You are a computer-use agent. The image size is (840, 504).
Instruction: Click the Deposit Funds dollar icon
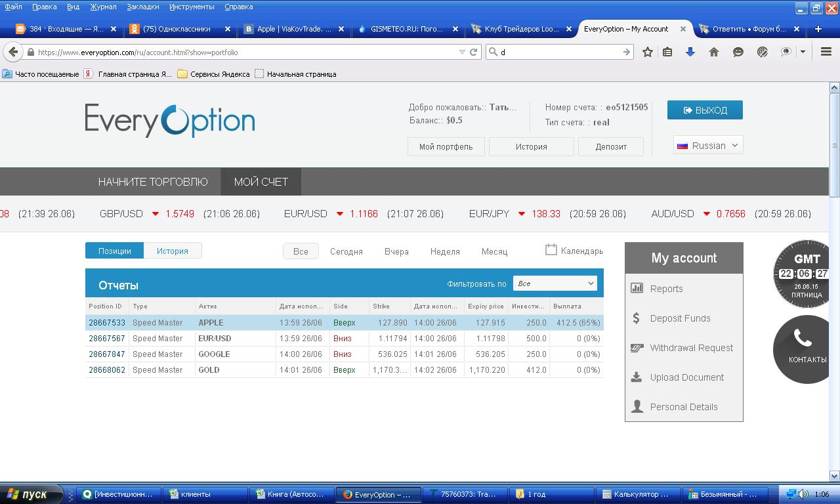pos(636,318)
